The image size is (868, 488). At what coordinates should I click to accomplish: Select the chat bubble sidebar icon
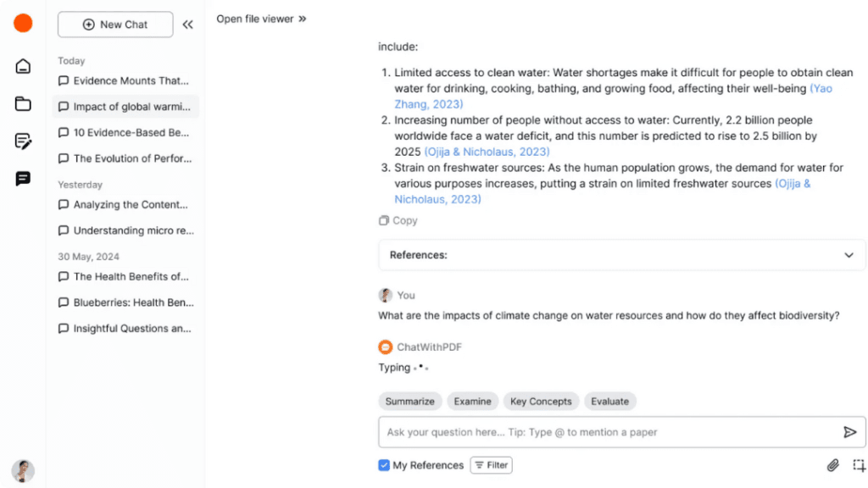23,179
